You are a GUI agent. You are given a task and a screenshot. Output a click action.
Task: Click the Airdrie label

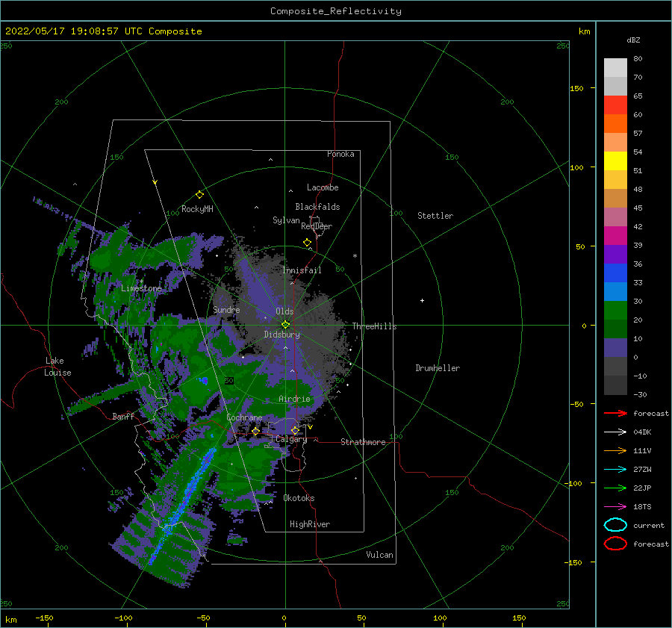click(x=294, y=399)
